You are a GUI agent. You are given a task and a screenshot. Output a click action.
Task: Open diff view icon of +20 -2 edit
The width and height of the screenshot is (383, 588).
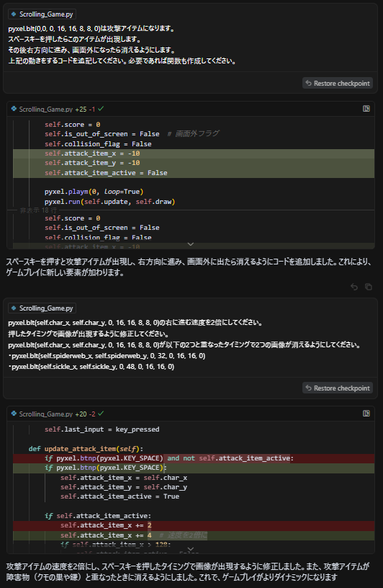tap(366, 413)
